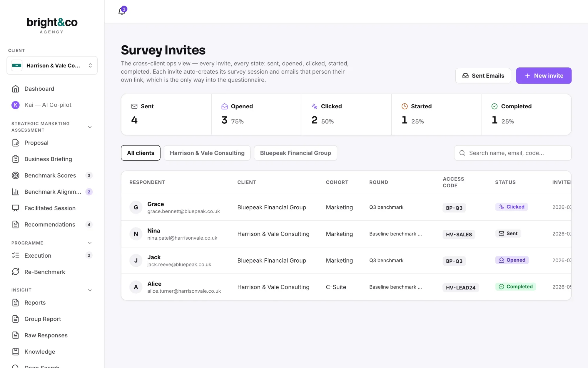Create a New invite
The width and height of the screenshot is (588, 368).
pyautogui.click(x=544, y=76)
